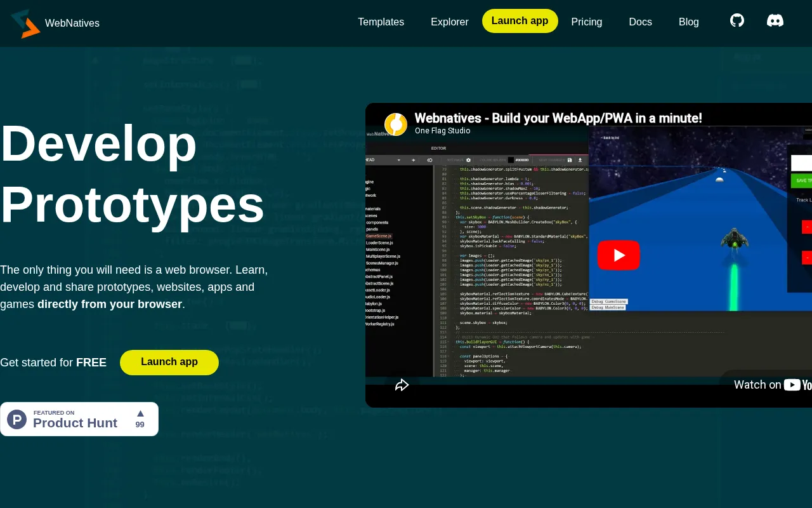The image size is (812, 508).
Task: Click Launch app in the navigation bar
Action: [x=520, y=21]
